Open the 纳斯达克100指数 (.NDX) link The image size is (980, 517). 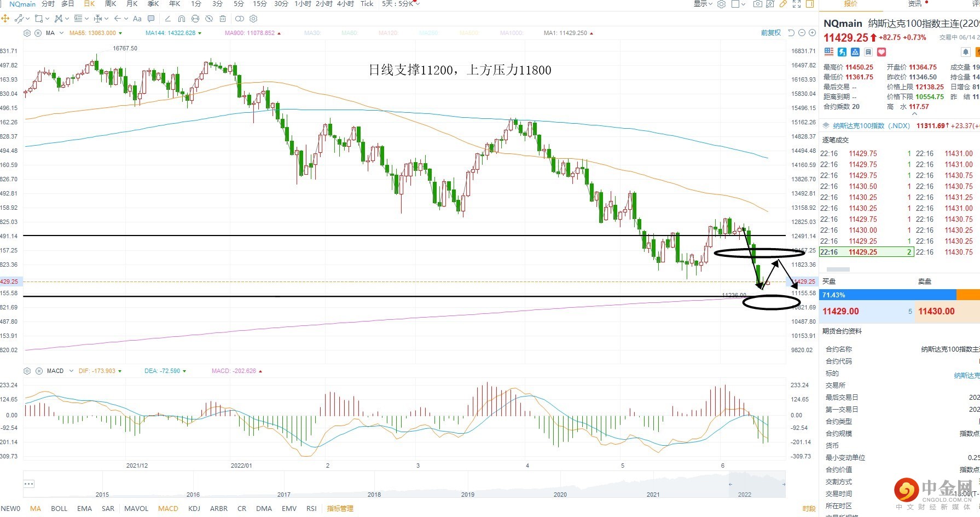click(872, 125)
